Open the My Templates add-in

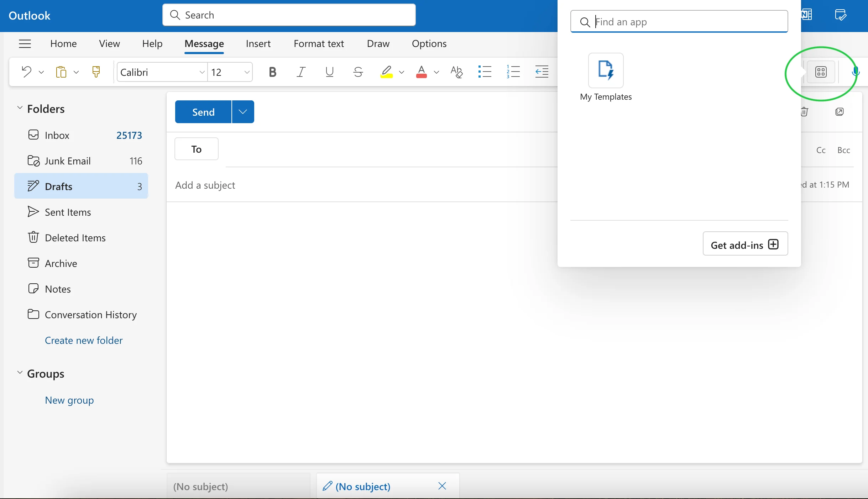[606, 77]
